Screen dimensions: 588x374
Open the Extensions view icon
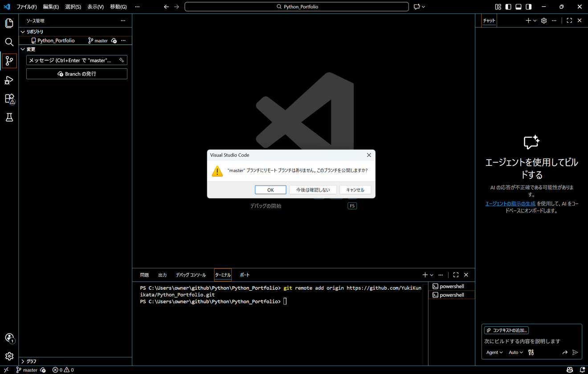point(9,99)
